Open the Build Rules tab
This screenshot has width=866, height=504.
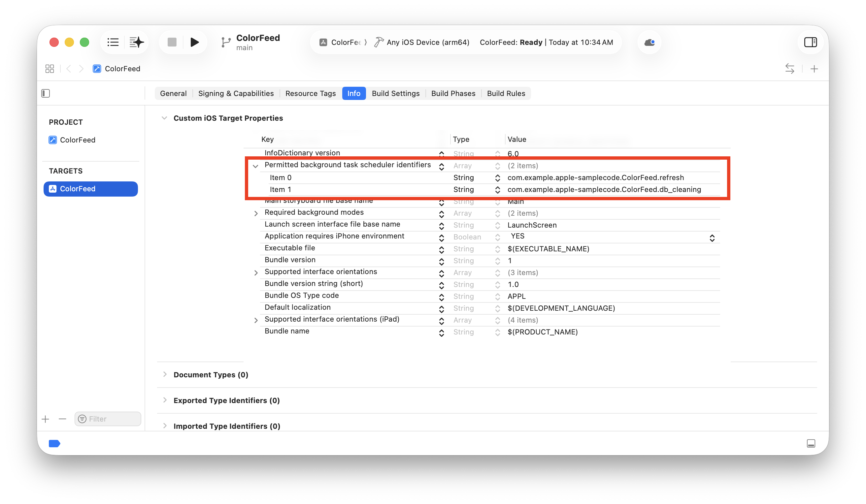pyautogui.click(x=506, y=93)
